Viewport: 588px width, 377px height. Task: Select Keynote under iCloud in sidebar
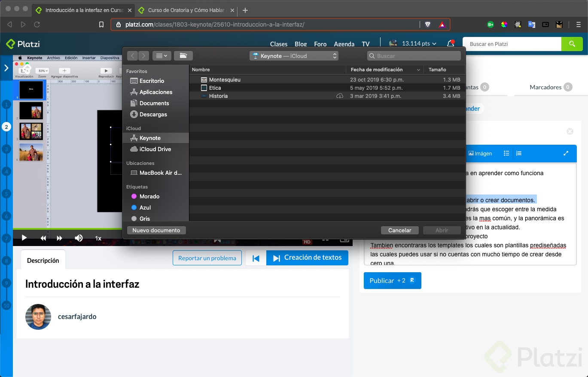coord(156,138)
